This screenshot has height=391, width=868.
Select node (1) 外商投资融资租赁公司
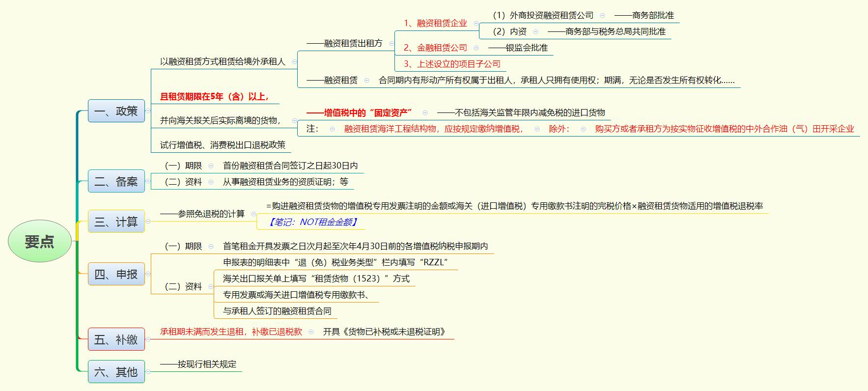pyautogui.click(x=543, y=16)
